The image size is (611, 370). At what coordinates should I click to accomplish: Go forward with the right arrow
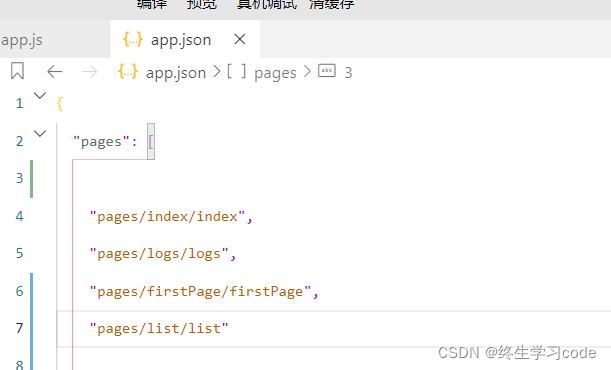[x=90, y=72]
